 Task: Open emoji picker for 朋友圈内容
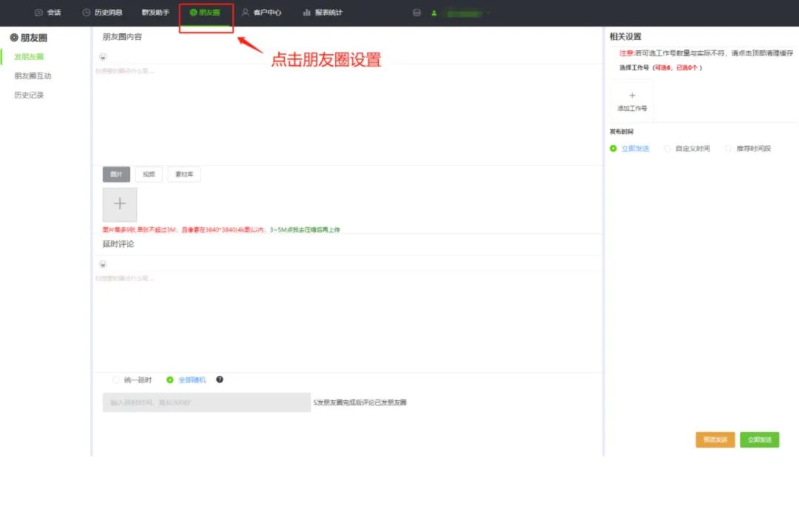(x=102, y=56)
